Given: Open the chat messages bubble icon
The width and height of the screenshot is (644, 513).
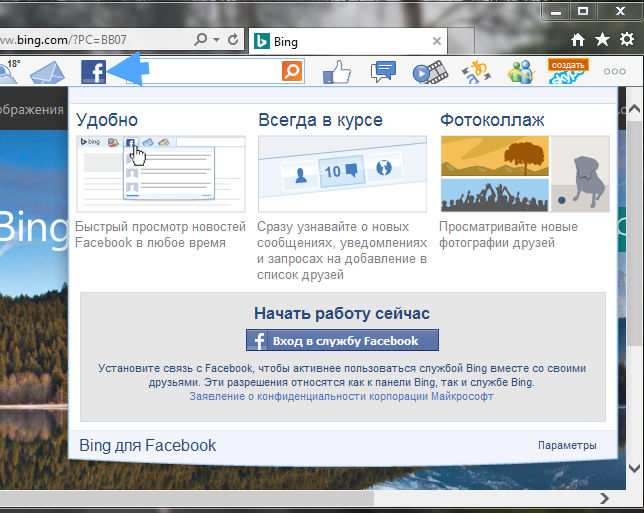Looking at the screenshot, I should click(383, 71).
